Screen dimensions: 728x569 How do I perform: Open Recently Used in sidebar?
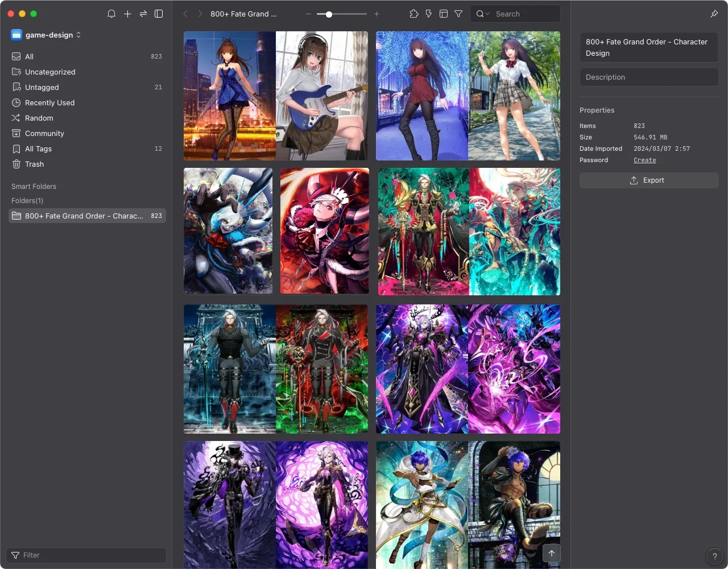coord(87,102)
